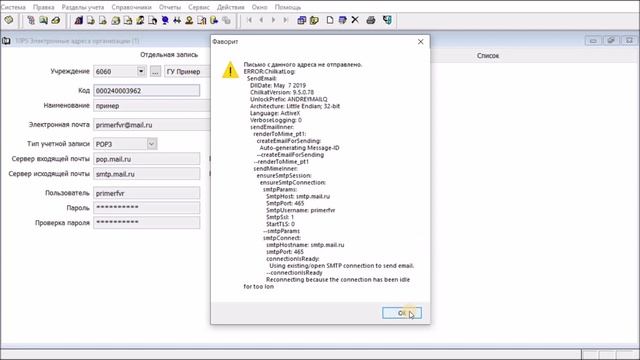The height and width of the screenshot is (360, 640).
Task: Click the ГУ Пример field
Action: pos(188,71)
